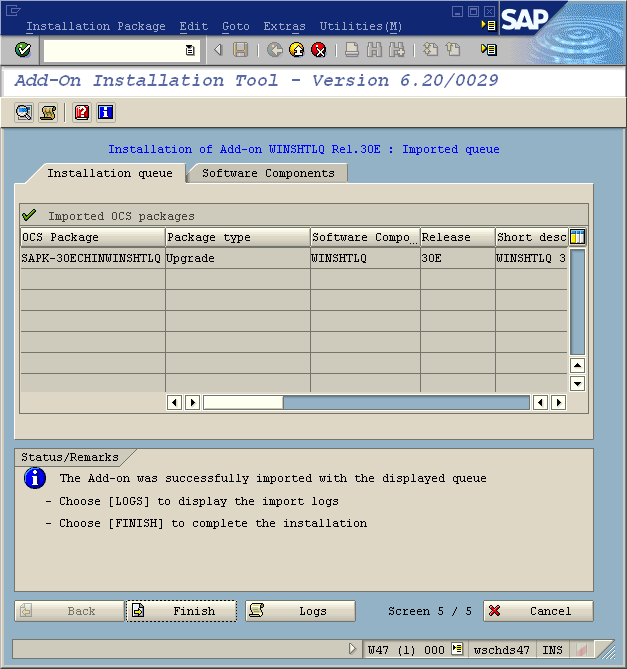Click the magnifier display package icon
This screenshot has width=627, height=669.
tap(24, 113)
